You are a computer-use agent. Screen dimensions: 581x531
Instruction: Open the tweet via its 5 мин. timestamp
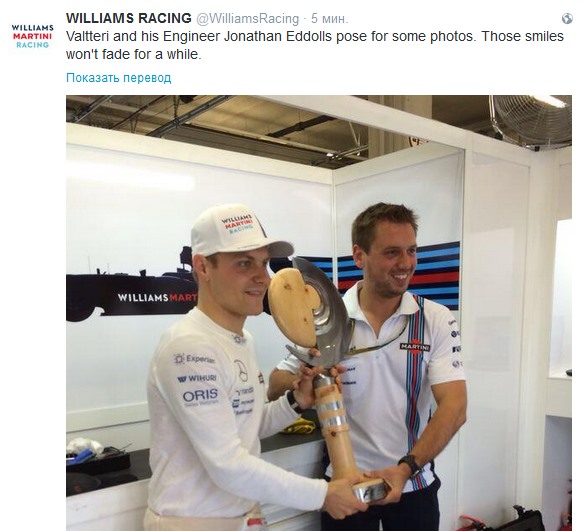(329, 19)
